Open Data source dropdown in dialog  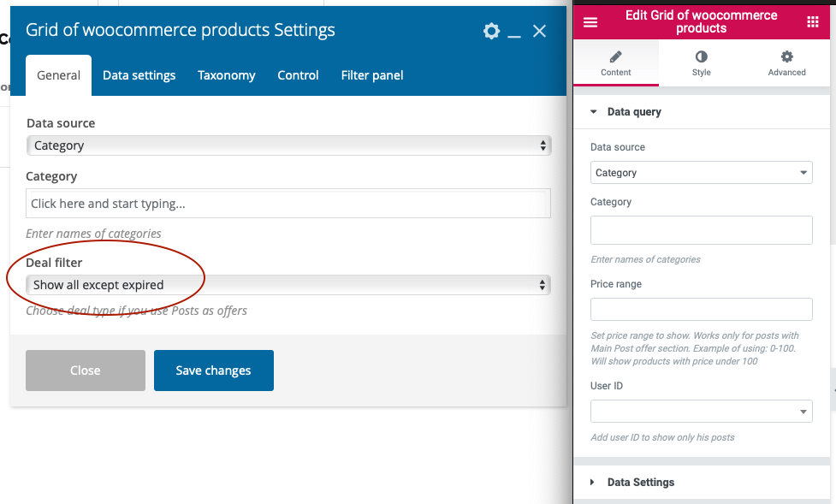(288, 145)
